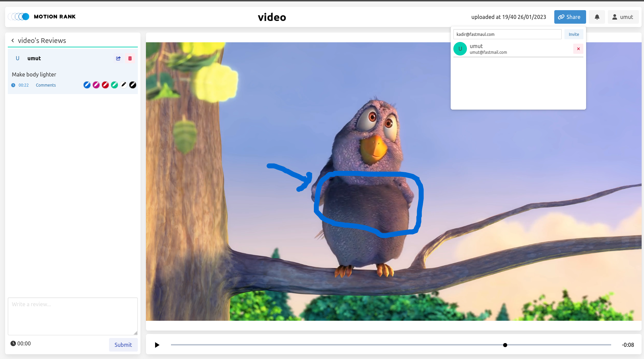
Task: Click umut's green avatar in share panel
Action: [x=460, y=49]
